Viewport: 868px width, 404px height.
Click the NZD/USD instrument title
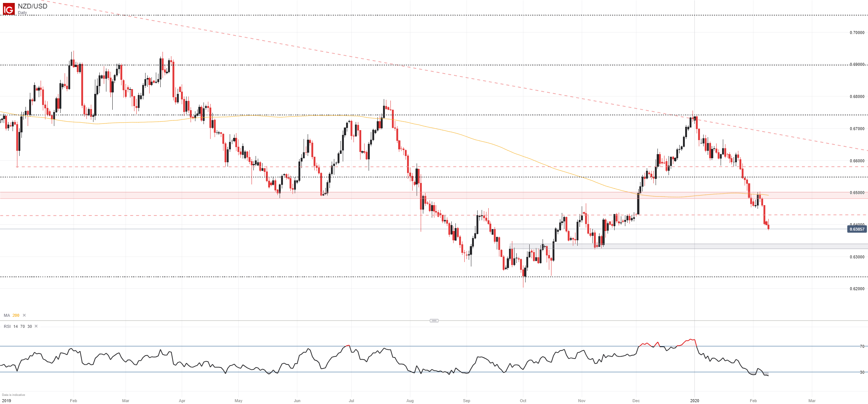(x=33, y=6)
